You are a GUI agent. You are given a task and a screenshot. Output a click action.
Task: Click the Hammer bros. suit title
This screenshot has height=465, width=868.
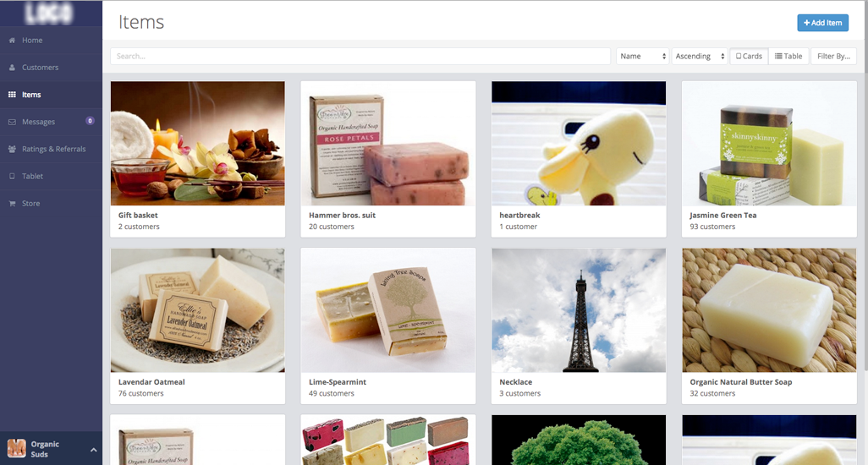pyautogui.click(x=342, y=215)
